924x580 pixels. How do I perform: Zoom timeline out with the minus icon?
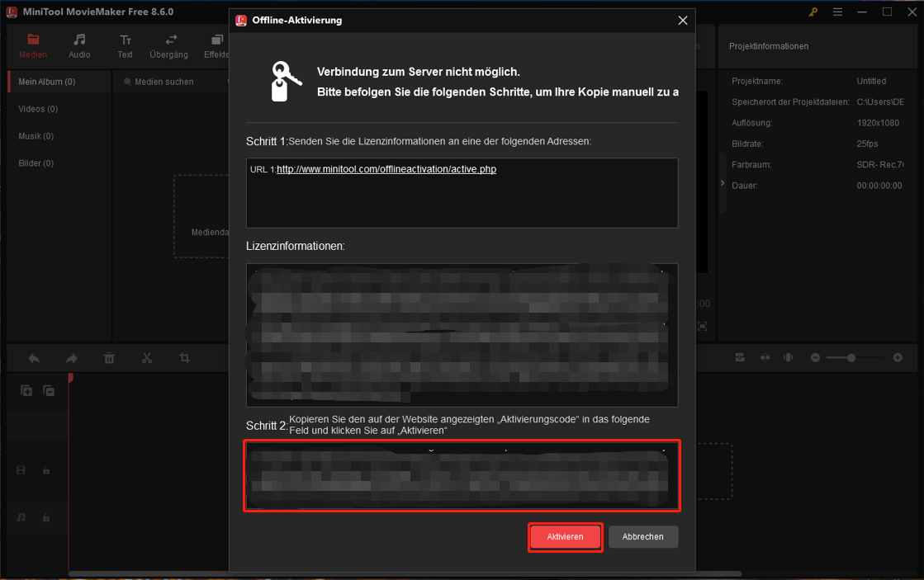(x=814, y=357)
